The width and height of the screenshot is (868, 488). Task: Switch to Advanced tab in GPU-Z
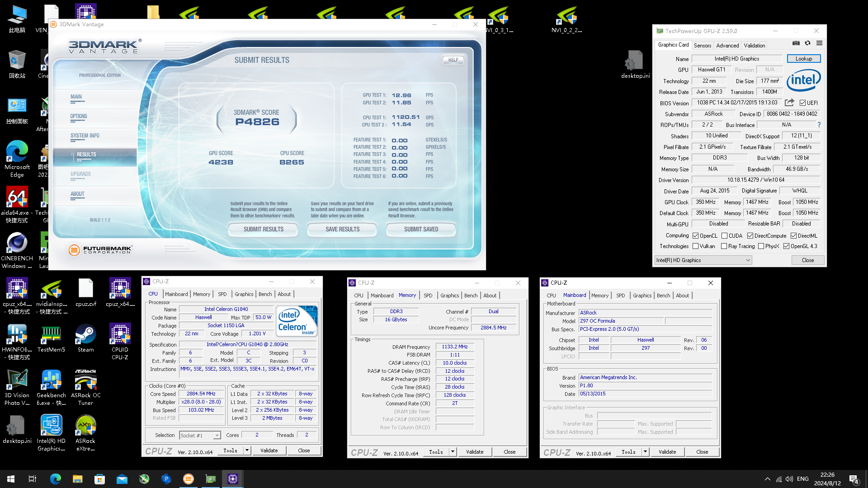point(727,46)
